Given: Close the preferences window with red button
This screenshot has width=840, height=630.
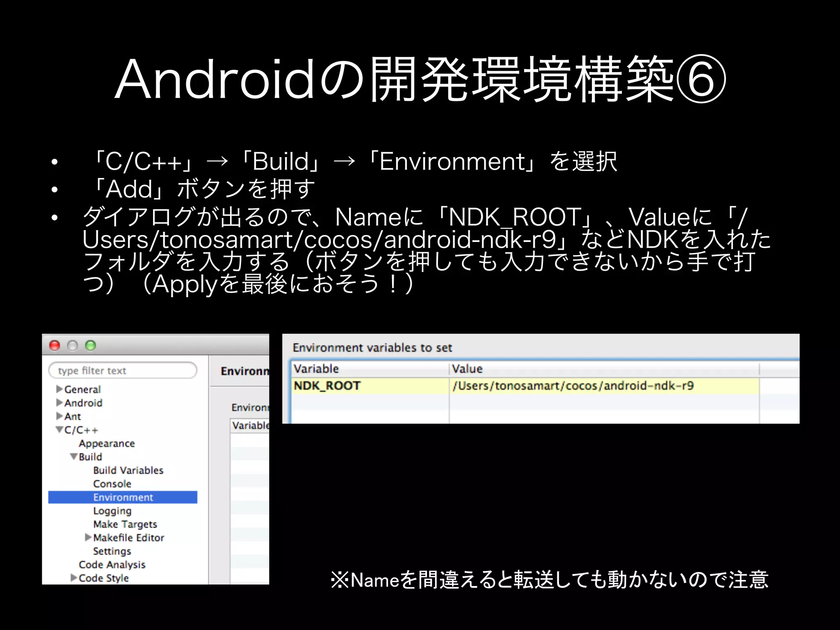Looking at the screenshot, I should pos(55,345).
